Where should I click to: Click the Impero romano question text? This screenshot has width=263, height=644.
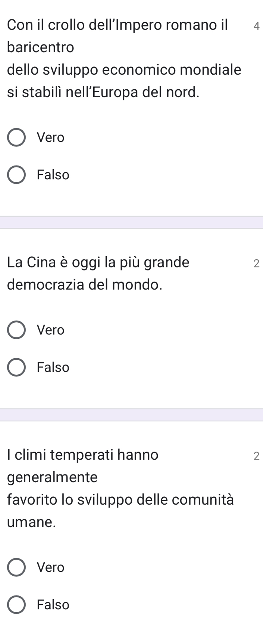coord(124,59)
